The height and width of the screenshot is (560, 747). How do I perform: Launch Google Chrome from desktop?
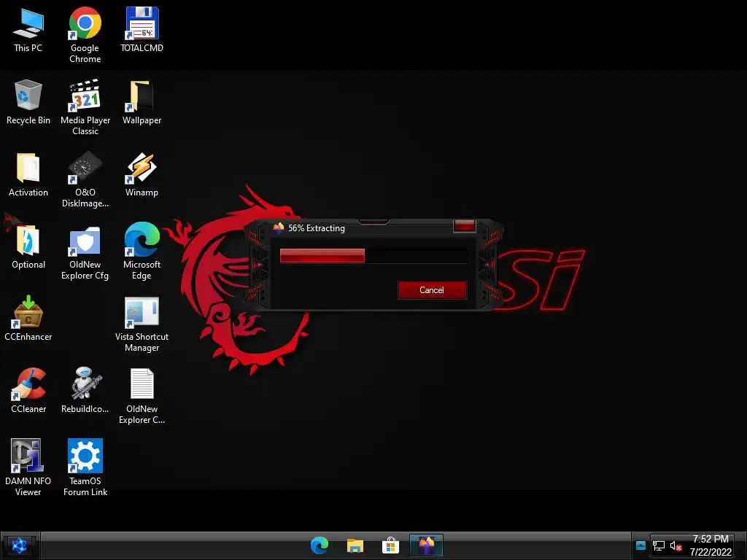(x=85, y=35)
